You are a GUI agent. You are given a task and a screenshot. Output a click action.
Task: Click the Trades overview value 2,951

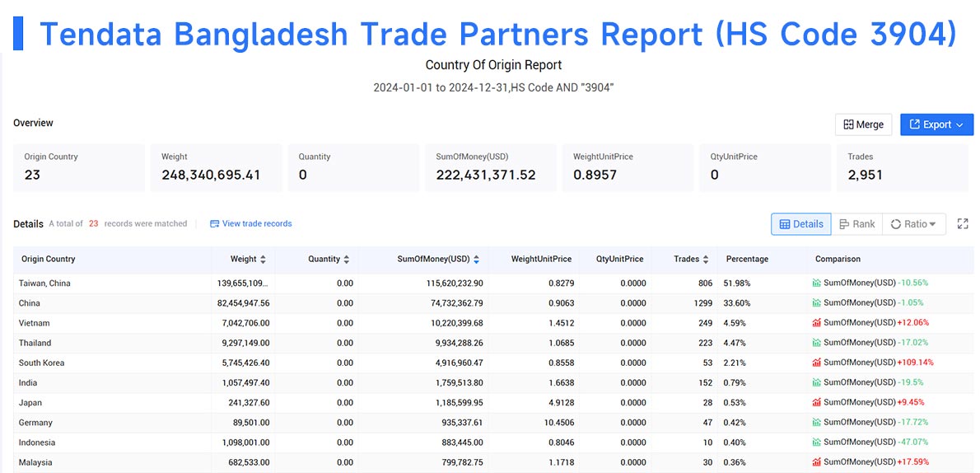(x=865, y=176)
